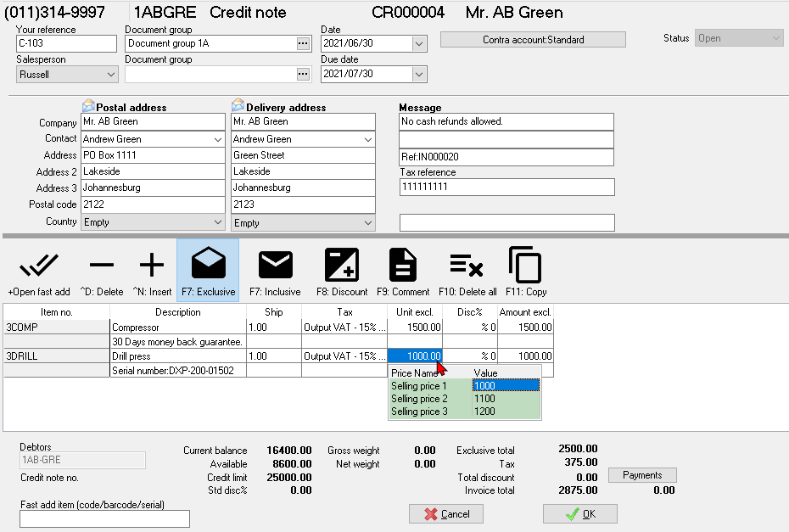Click the Open fast add icon
The height and width of the screenshot is (532, 789).
tap(38, 266)
